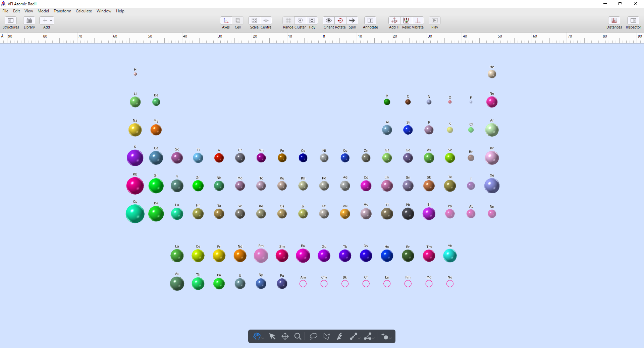Open the Transform menu
The width and height of the screenshot is (644, 348).
pos(62,11)
